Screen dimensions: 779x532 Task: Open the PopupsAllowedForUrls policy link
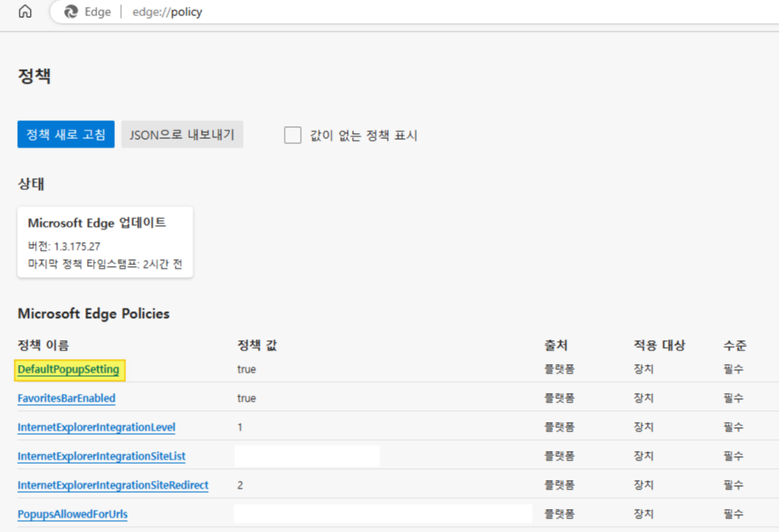point(72,514)
